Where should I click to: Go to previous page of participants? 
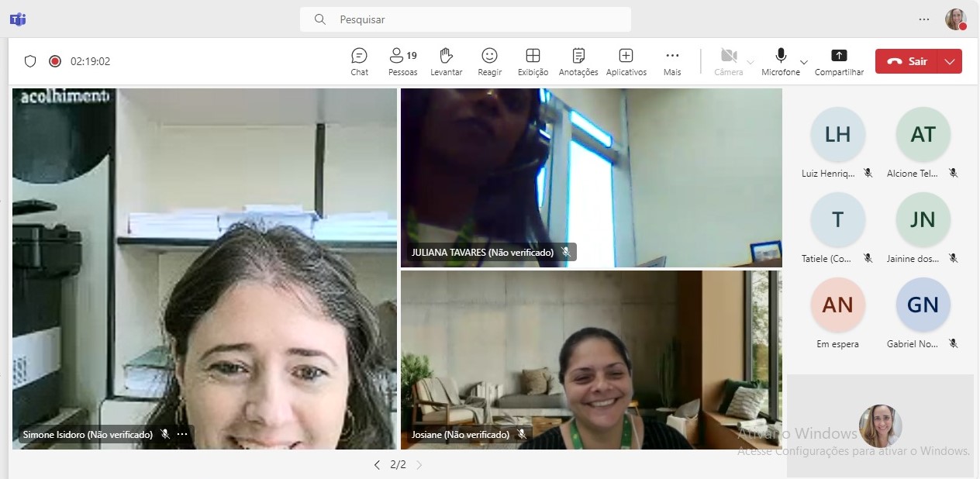coord(377,465)
